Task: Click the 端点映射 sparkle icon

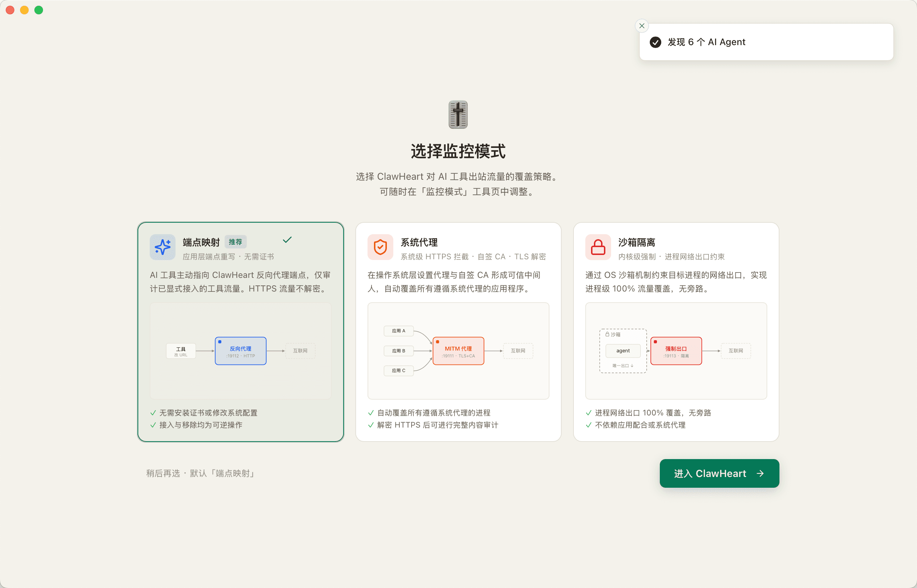Action: point(163,247)
